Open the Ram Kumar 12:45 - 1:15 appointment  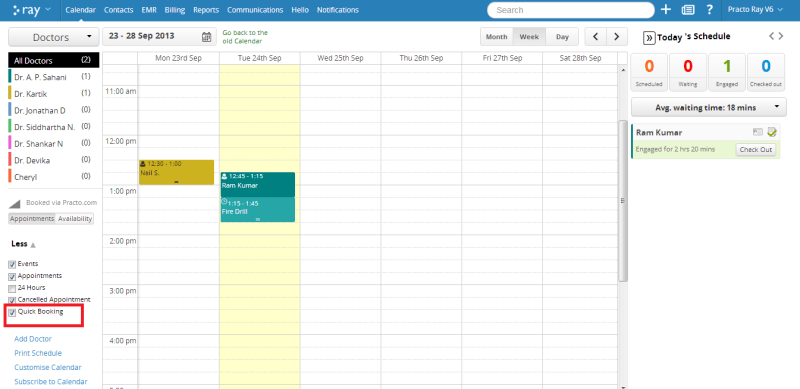pos(258,184)
